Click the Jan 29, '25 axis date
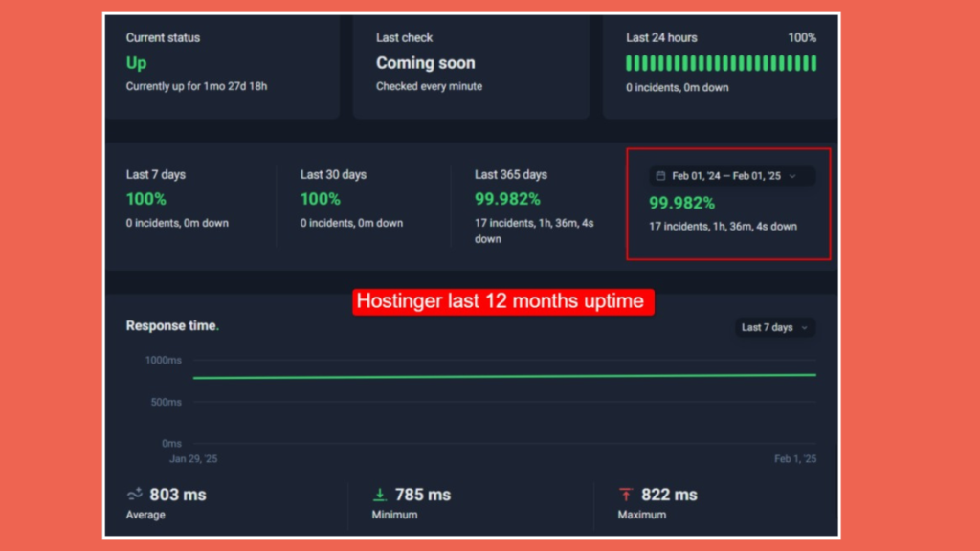This screenshot has height=551, width=980. coord(193,458)
